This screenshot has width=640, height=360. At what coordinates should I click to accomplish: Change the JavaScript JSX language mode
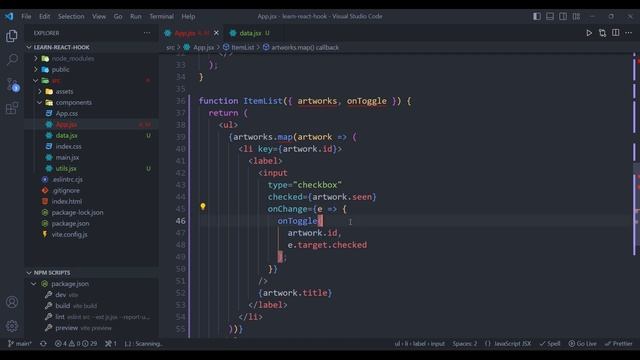coord(512,344)
